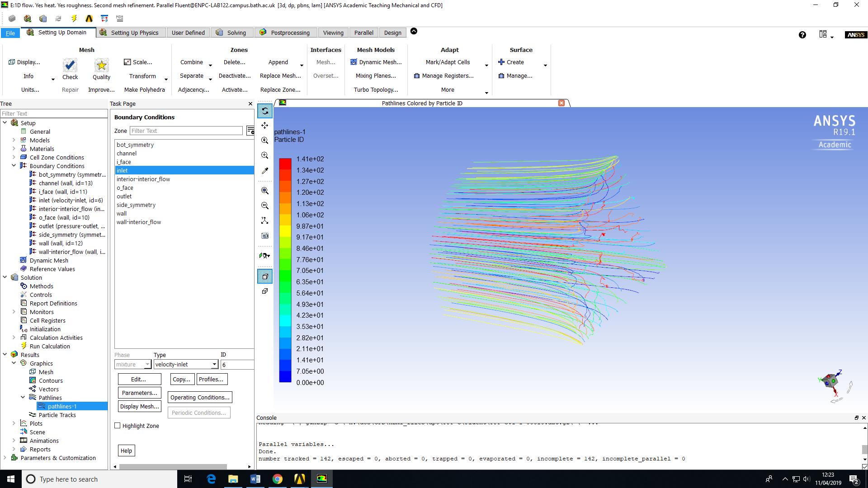Select the rotate view tool
This screenshot has width=868, height=488.
point(265,111)
